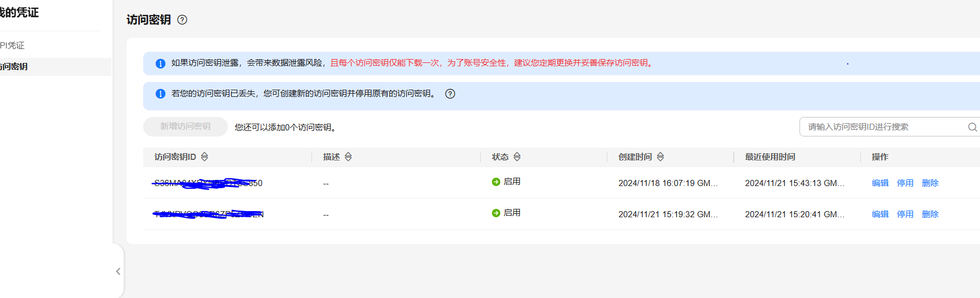
Task: Open the API凭证 sidebar menu item
Action: (x=12, y=46)
